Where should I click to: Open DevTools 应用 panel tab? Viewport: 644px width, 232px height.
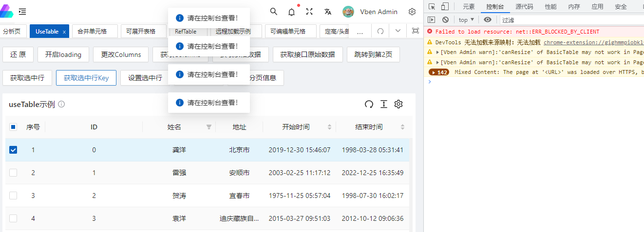pyautogui.click(x=597, y=7)
